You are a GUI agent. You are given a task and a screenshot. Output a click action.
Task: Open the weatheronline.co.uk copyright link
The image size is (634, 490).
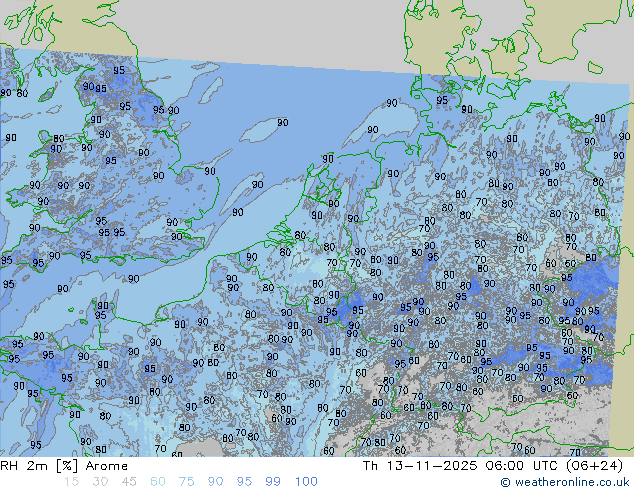(x=565, y=482)
